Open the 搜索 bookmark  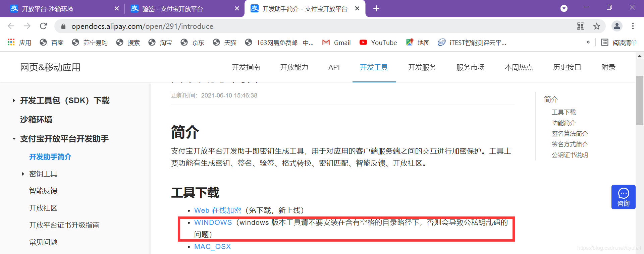(128, 43)
